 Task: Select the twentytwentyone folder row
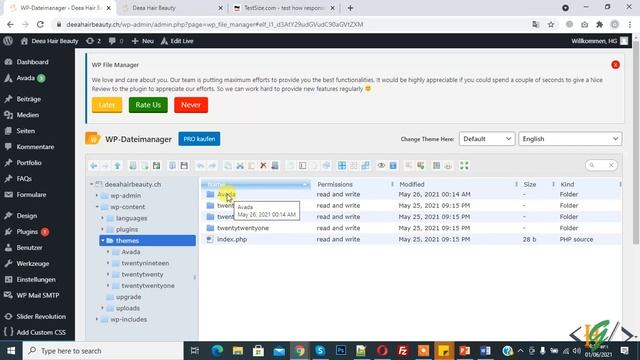tap(411, 228)
